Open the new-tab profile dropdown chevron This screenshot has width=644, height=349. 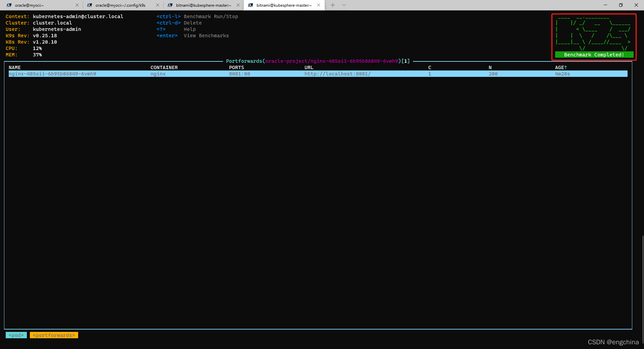click(344, 5)
